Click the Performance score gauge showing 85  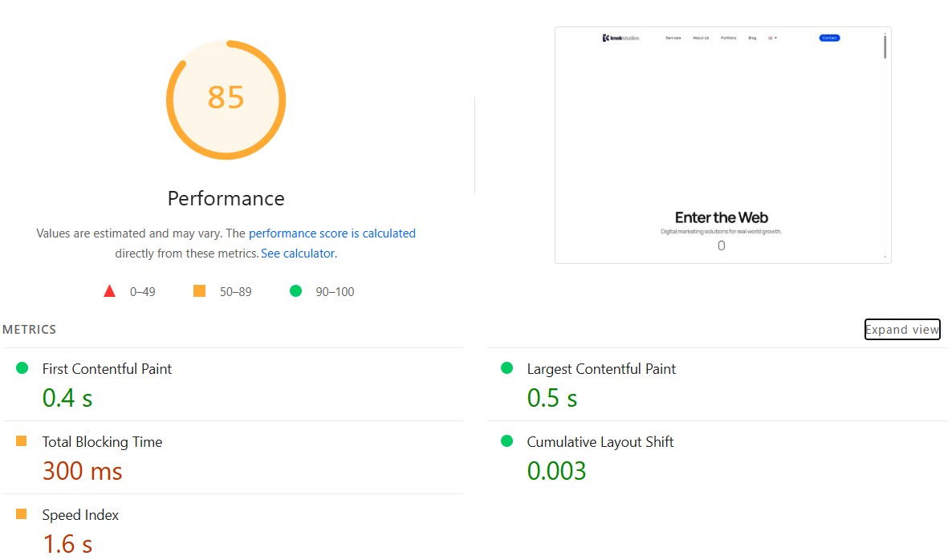tap(226, 99)
